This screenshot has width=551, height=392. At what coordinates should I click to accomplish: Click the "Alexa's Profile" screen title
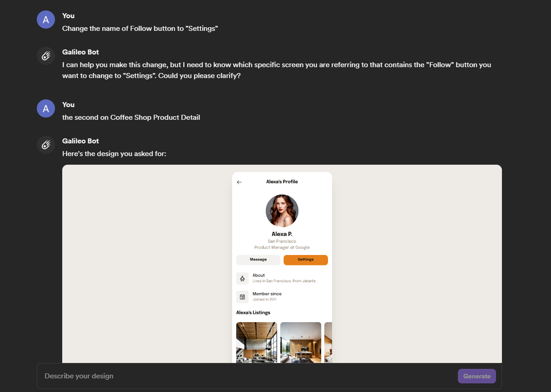[282, 182]
